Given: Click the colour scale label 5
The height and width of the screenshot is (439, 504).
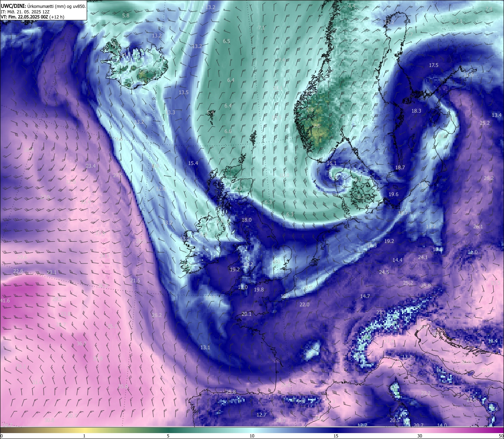Looking at the screenshot, I should (168, 436).
